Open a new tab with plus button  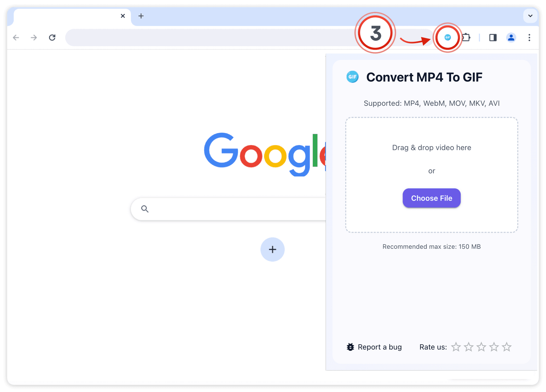pos(141,16)
